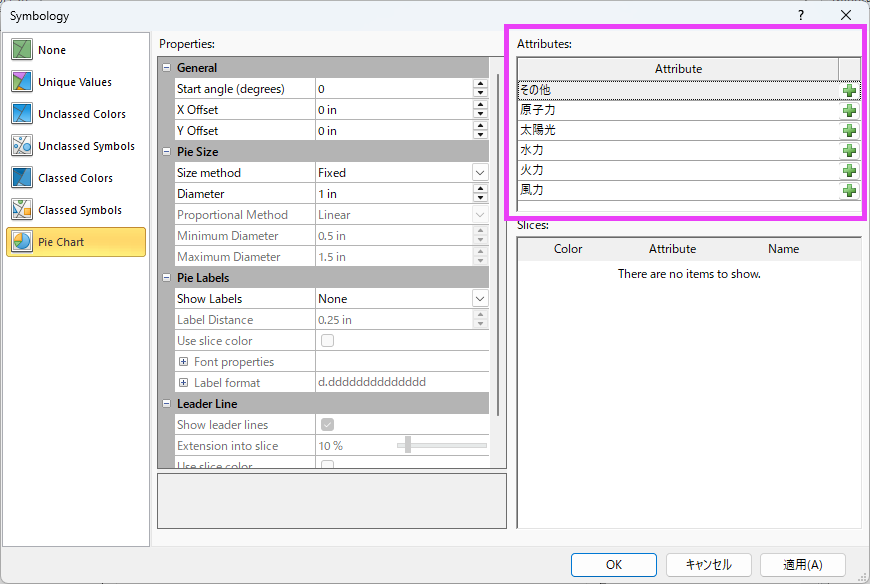Open the Size method dropdown
Viewport: 870px width, 584px height.
[x=479, y=173]
